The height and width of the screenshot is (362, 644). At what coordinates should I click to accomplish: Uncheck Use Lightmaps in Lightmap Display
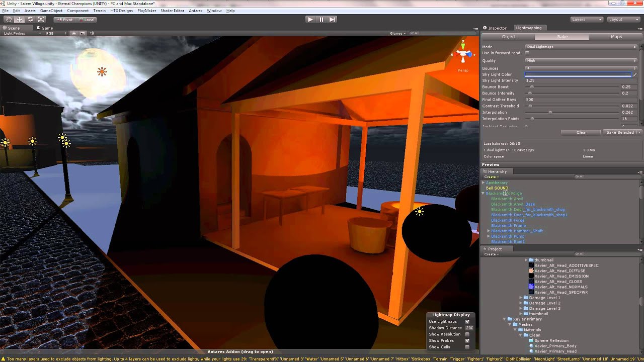[467, 321]
